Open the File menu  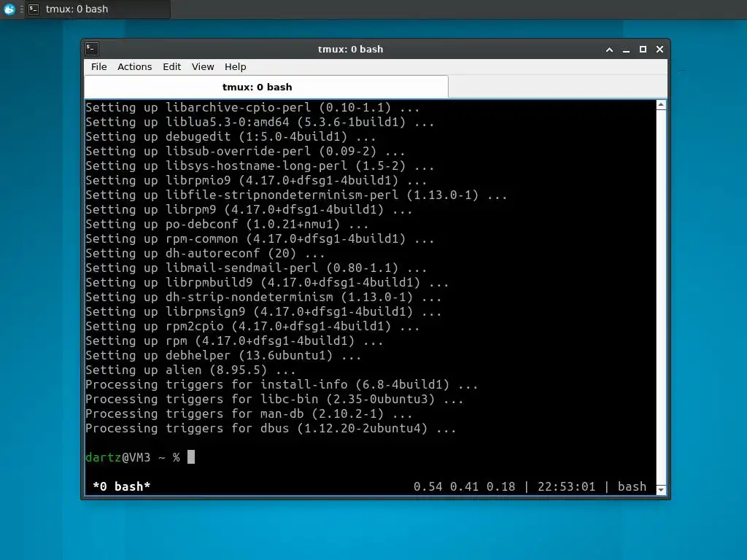pyautogui.click(x=99, y=66)
